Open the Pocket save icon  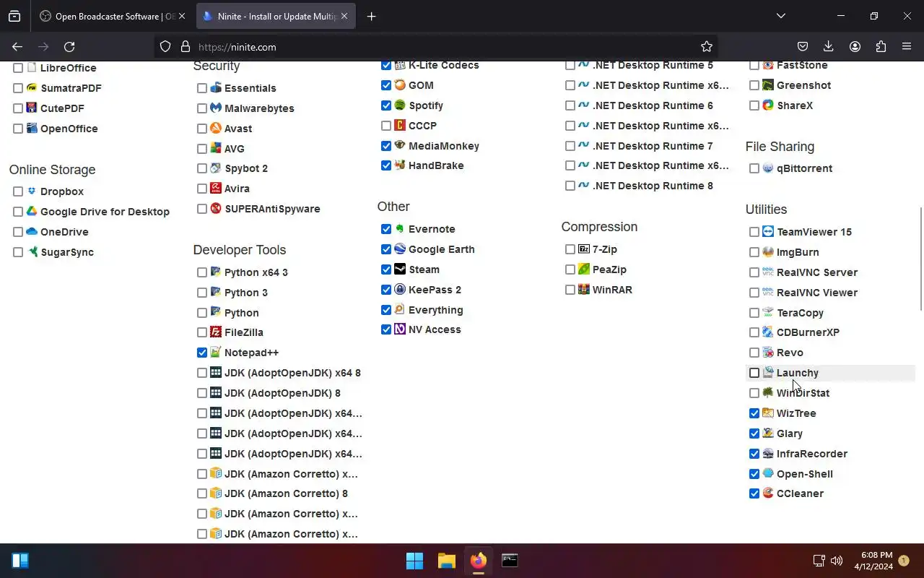(x=802, y=46)
